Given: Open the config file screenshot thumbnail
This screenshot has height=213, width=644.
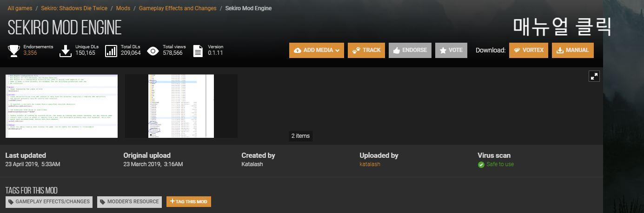Looking at the screenshot, I should 61,106.
